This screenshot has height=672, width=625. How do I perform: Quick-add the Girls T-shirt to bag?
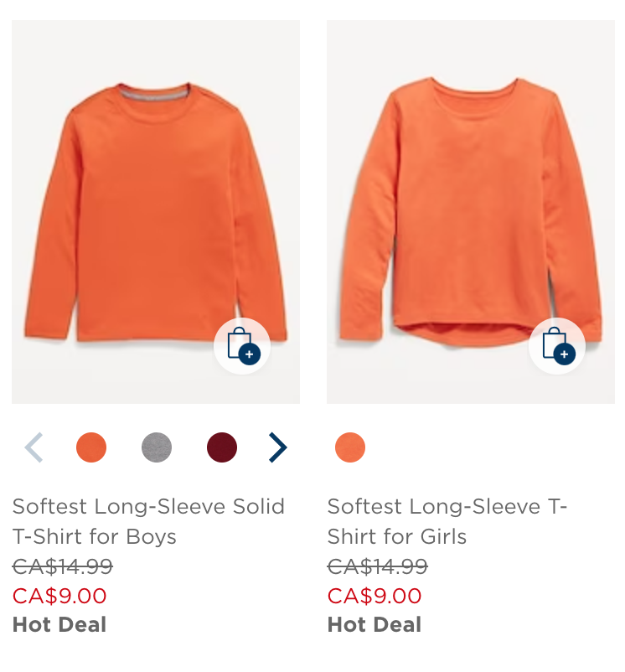[x=557, y=346]
